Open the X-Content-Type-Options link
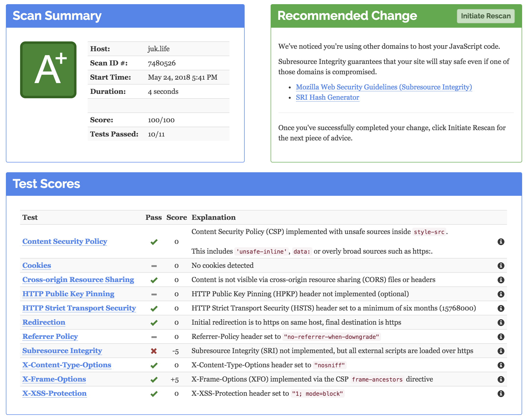The image size is (528, 420). (x=67, y=365)
